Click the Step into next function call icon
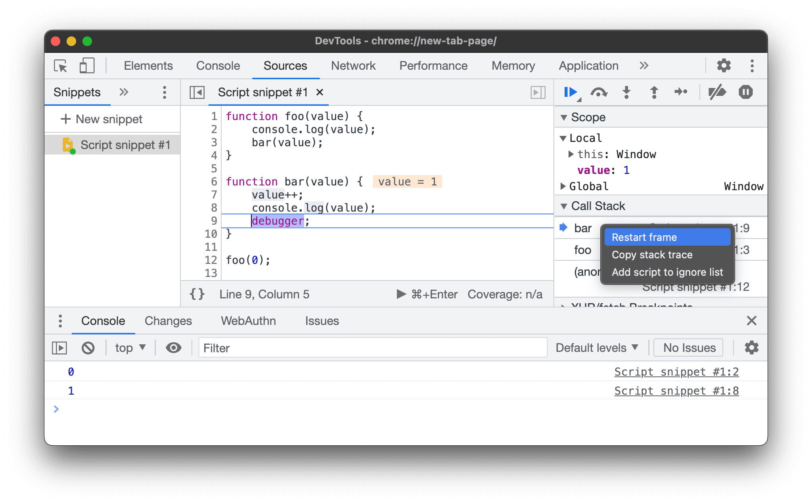Screen dimensions: 812x504 click(x=626, y=92)
